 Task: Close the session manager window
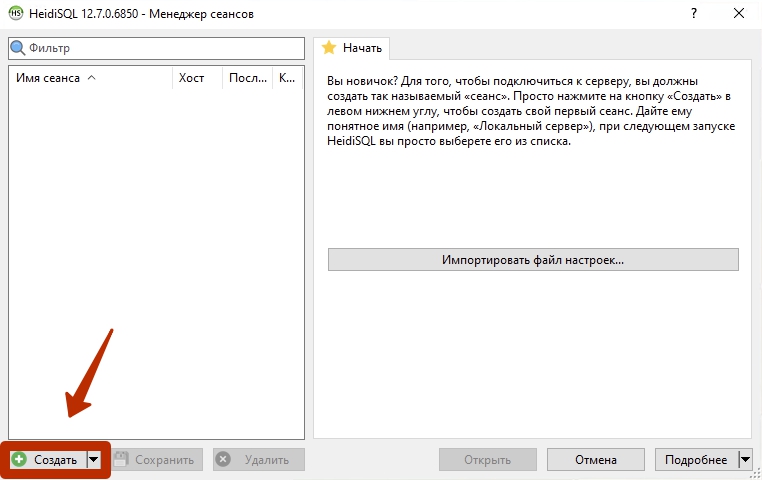coord(739,13)
